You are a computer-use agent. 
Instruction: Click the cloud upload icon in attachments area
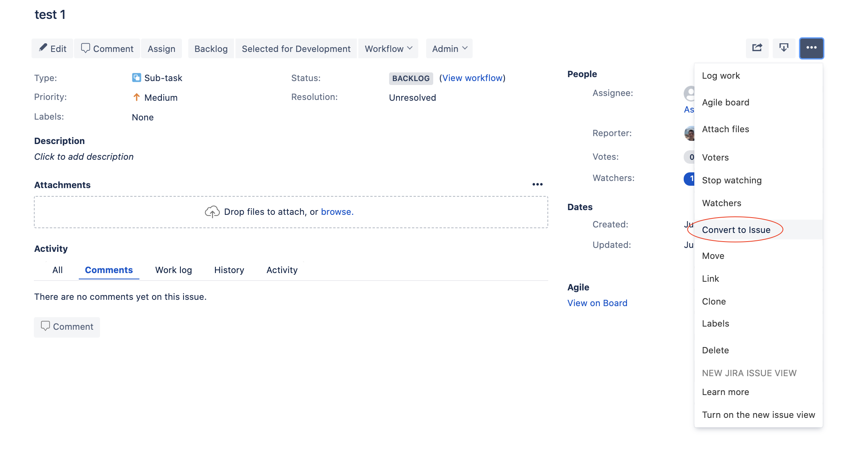[212, 212]
